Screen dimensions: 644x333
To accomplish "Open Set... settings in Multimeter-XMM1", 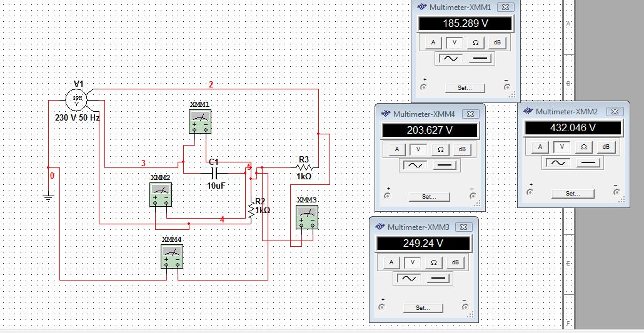I will pos(465,88).
